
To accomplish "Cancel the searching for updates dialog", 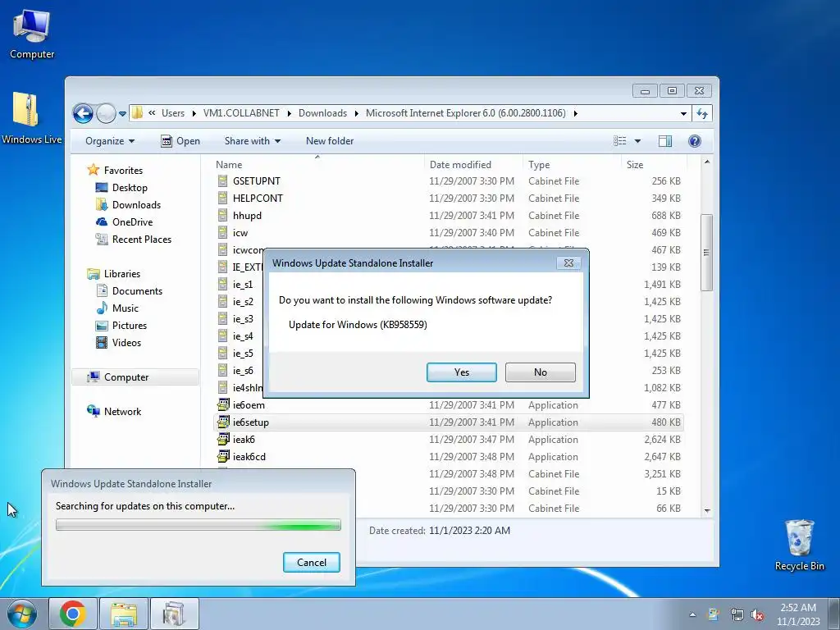I will coord(311,563).
